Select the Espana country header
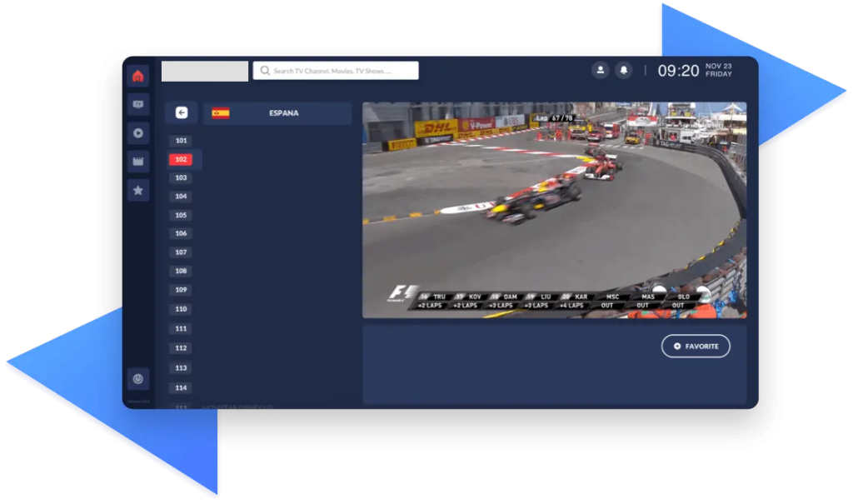This screenshot has width=853, height=504. click(277, 113)
